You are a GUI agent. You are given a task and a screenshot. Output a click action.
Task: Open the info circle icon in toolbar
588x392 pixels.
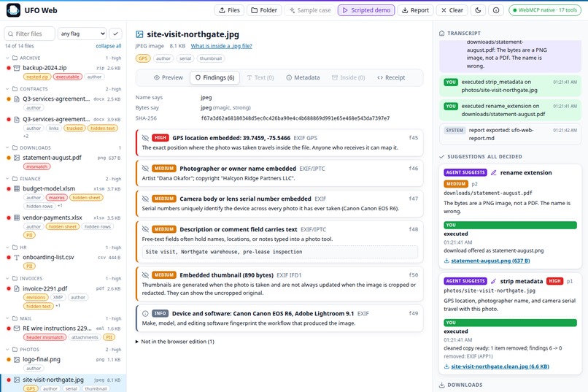point(496,10)
